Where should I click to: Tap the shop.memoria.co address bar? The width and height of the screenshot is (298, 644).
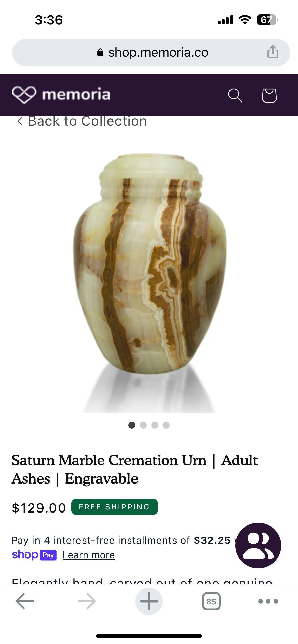point(151,53)
